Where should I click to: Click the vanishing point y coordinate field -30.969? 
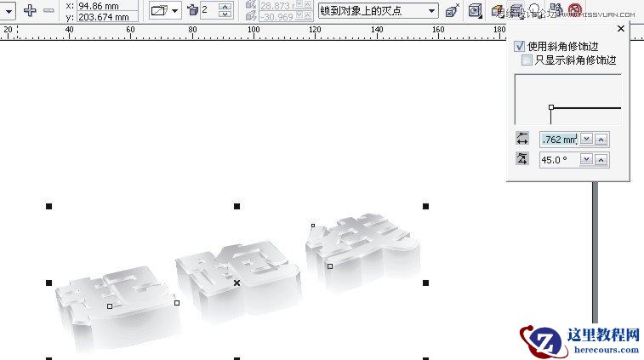click(277, 16)
